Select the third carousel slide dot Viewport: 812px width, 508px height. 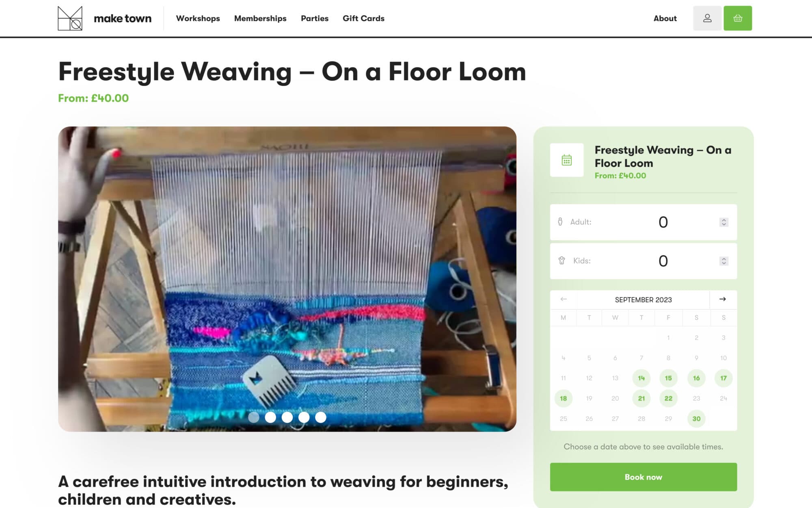pyautogui.click(x=287, y=417)
